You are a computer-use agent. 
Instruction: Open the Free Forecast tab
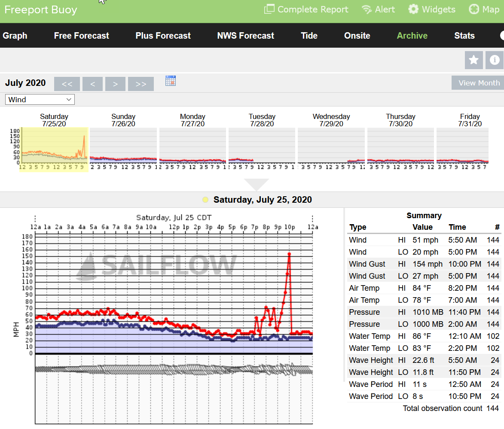pos(82,36)
